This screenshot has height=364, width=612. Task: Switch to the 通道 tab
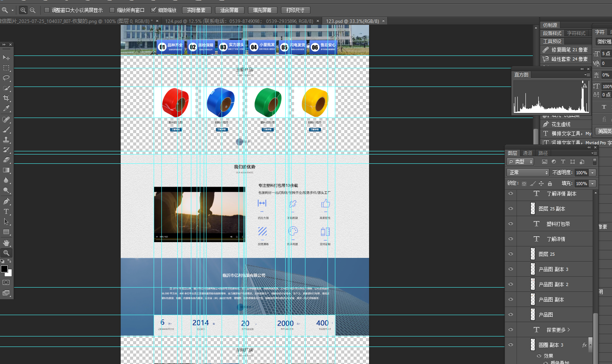(x=527, y=153)
